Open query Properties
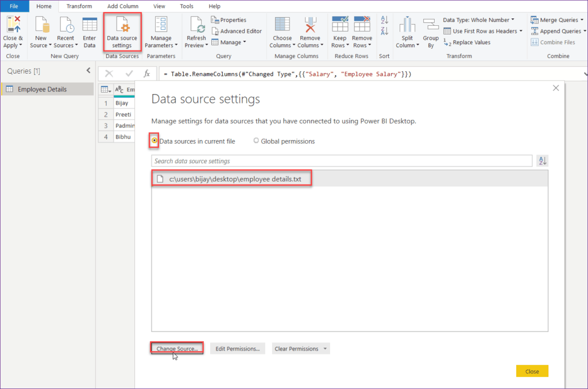 (229, 20)
